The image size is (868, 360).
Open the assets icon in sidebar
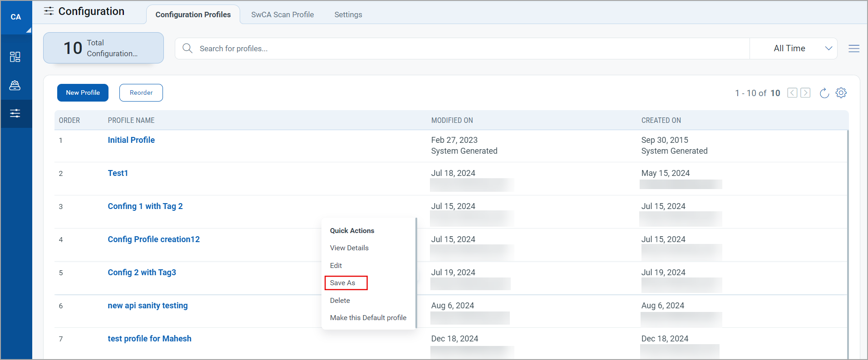click(15, 85)
